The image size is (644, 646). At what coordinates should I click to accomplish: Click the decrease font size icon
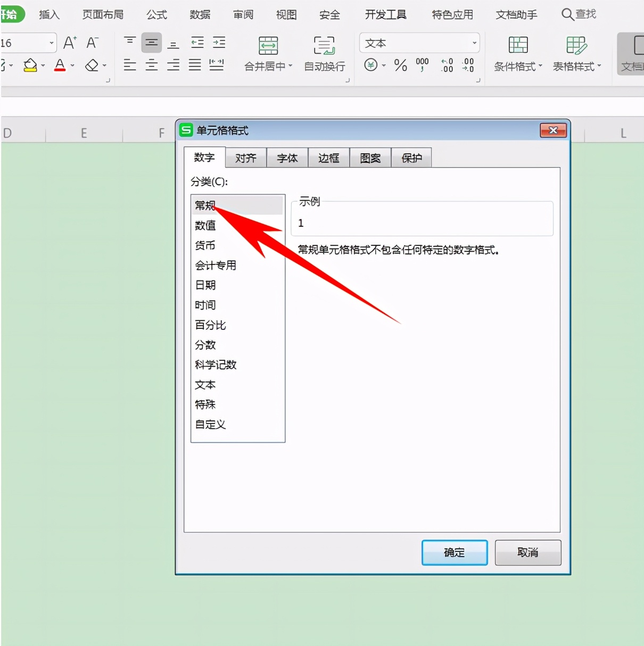tap(92, 43)
